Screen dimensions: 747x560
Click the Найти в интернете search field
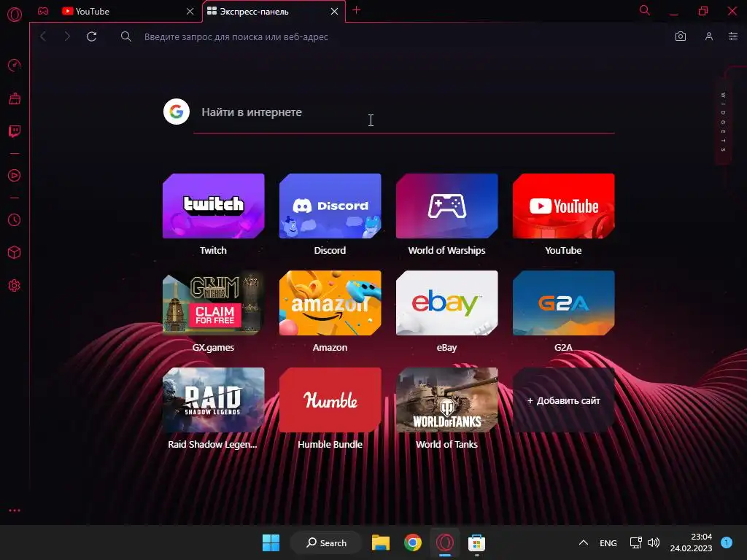(x=404, y=112)
